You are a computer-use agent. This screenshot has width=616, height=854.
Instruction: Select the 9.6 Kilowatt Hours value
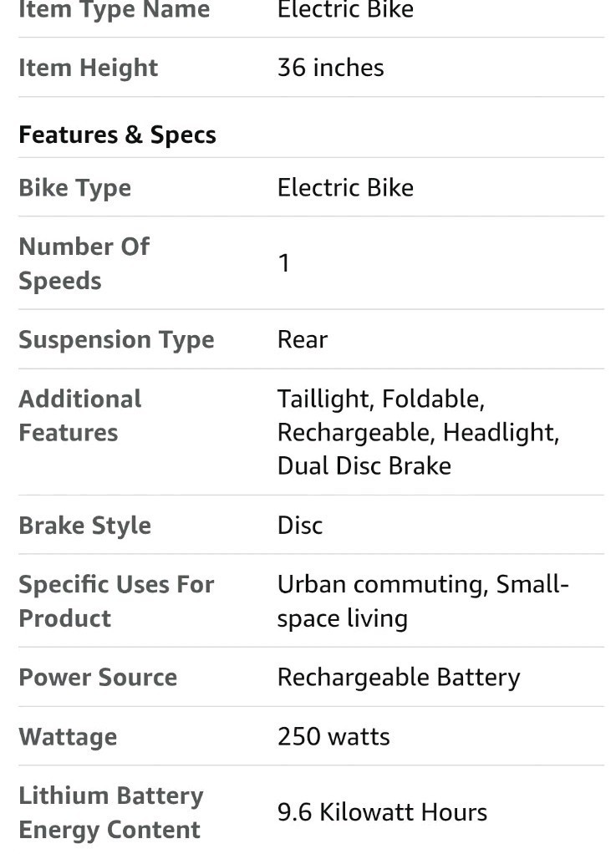[x=382, y=812]
